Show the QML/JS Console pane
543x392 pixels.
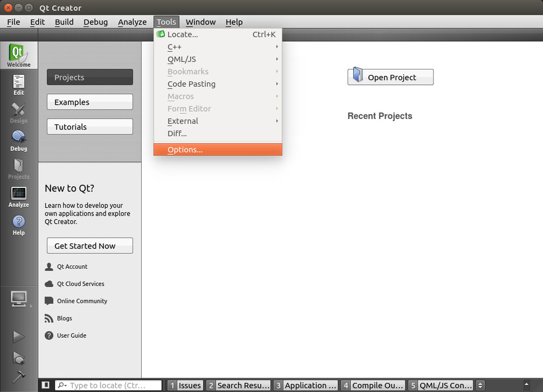pyautogui.click(x=440, y=385)
